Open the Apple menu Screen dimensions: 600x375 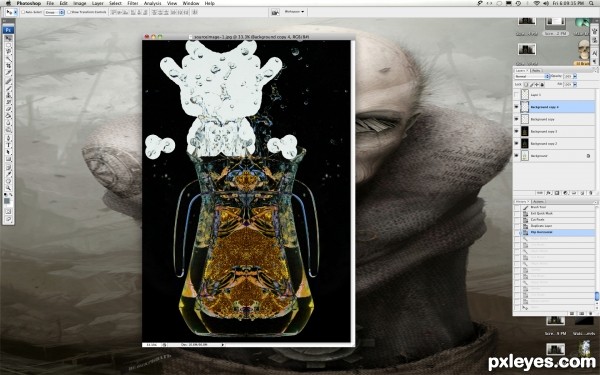[8, 3]
